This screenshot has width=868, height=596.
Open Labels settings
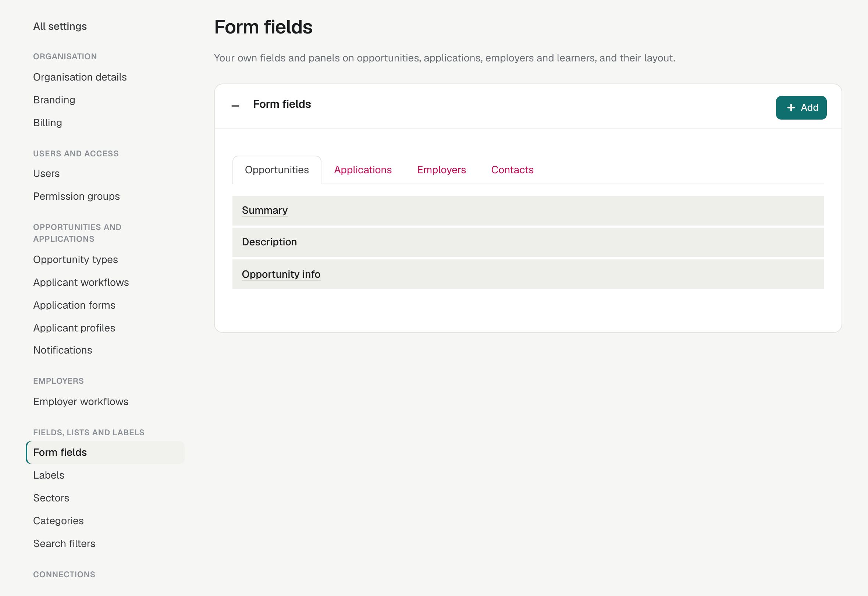coord(49,475)
